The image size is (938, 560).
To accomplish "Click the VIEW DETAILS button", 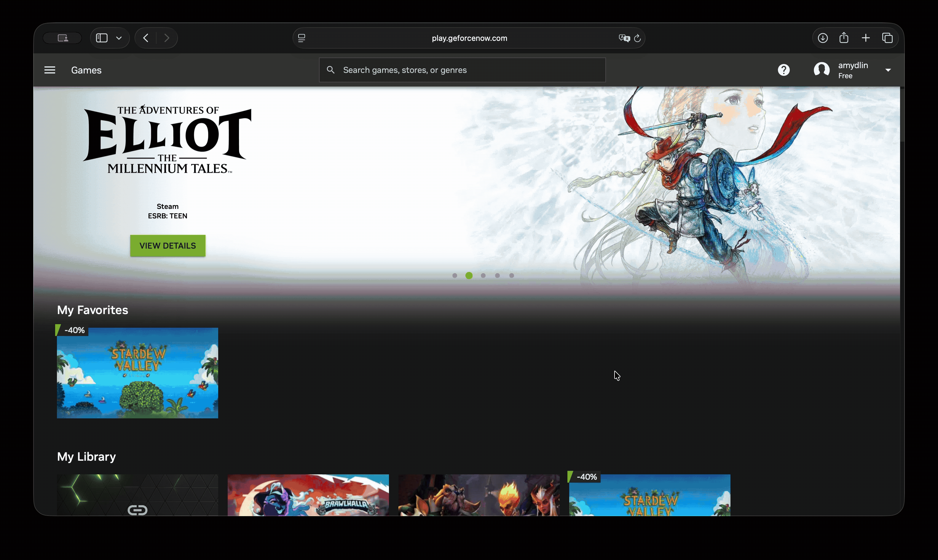I will coord(167,246).
